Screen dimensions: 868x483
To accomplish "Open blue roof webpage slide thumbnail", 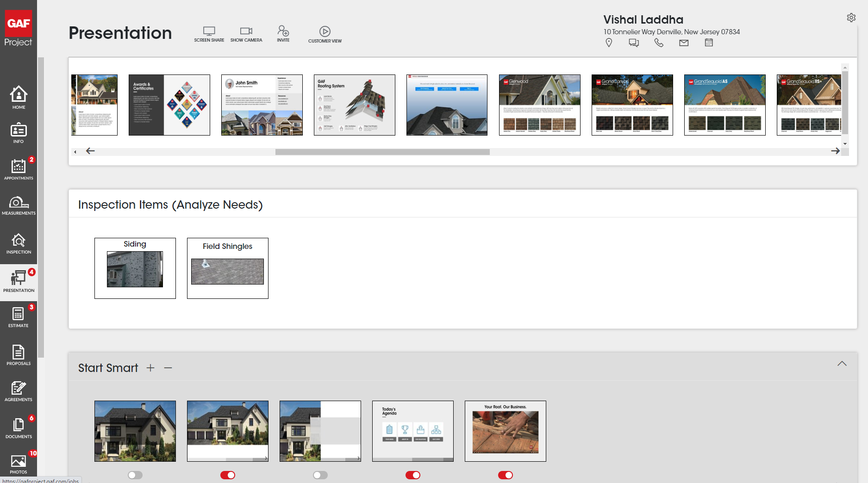I will pyautogui.click(x=447, y=105).
